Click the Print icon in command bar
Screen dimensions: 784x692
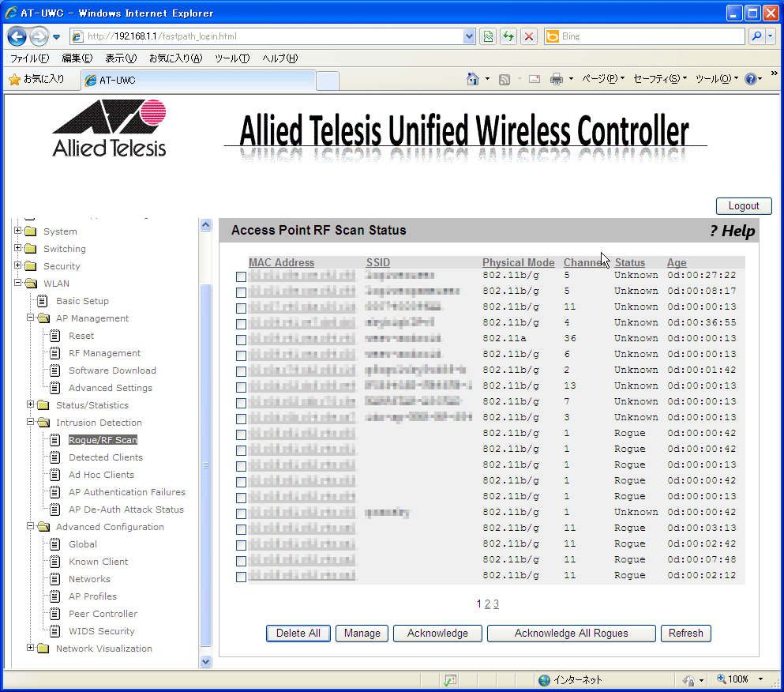[557, 79]
